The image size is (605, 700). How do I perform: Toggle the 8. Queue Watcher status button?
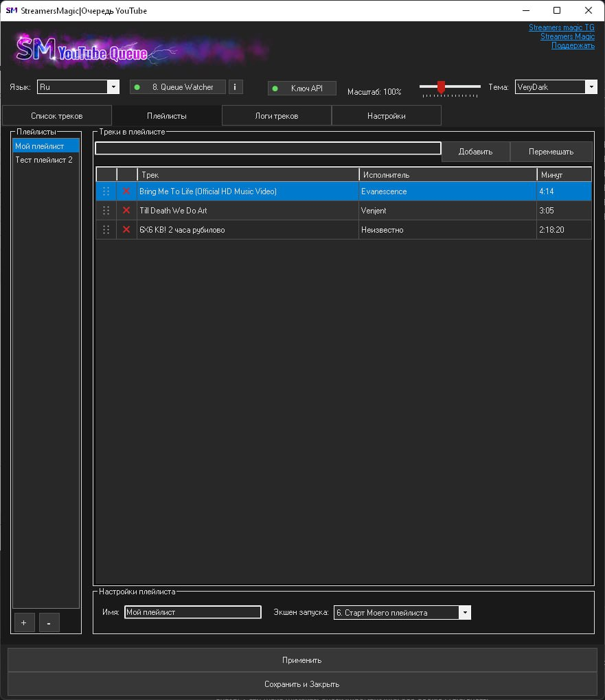[178, 87]
